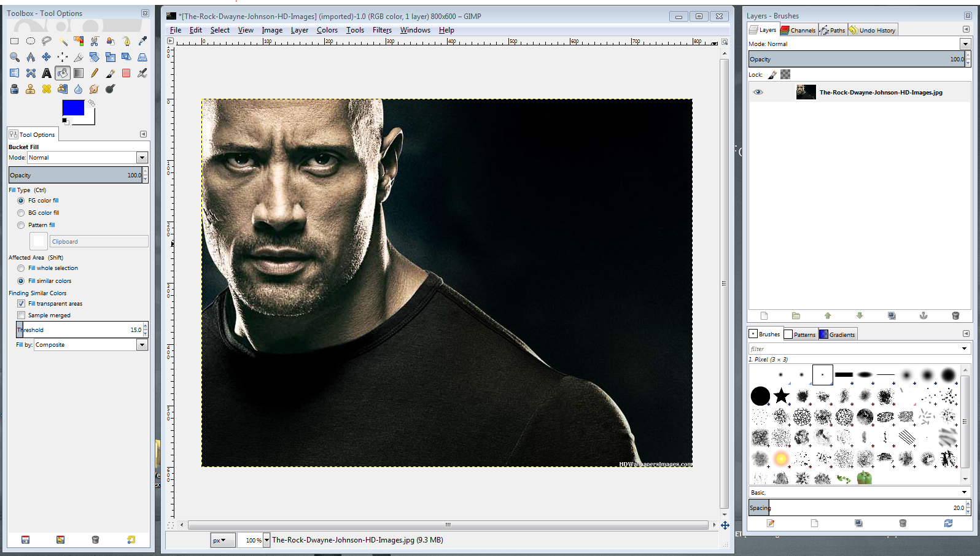Image resolution: width=980 pixels, height=556 pixels.
Task: Select the Smudge tool
Action: click(95, 89)
